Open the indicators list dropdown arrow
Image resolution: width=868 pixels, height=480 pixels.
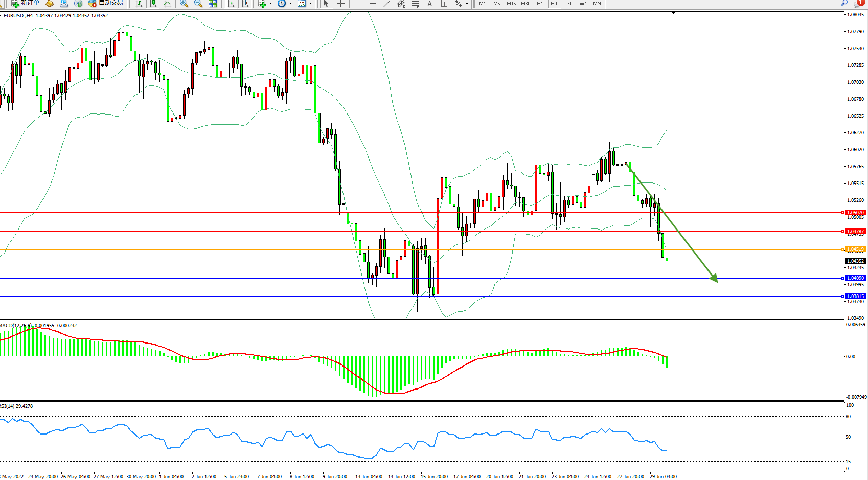tap(270, 4)
